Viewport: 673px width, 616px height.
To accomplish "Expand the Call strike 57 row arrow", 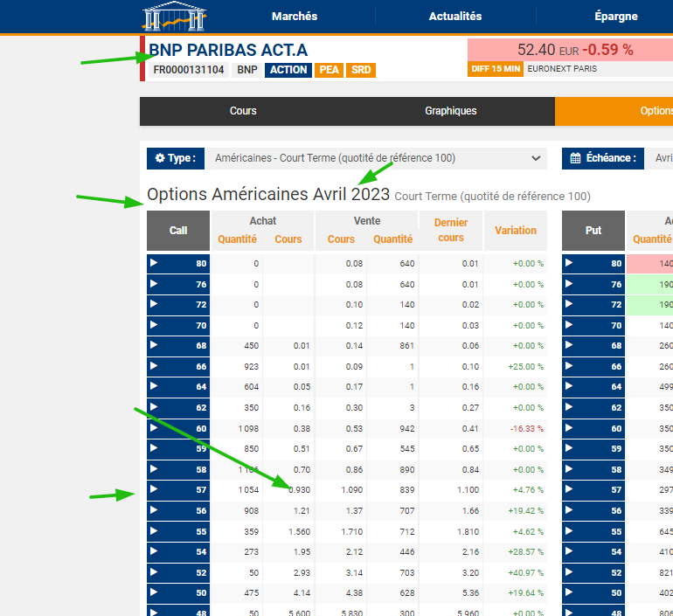I will pos(154,490).
